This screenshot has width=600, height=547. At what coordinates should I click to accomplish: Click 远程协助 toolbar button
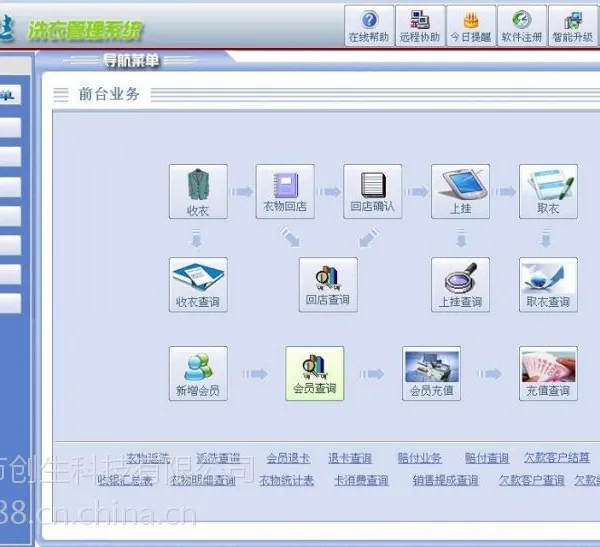click(x=420, y=26)
